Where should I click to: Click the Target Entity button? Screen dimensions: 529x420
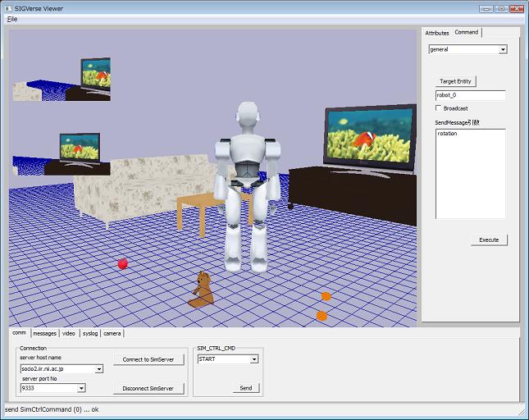pos(456,81)
